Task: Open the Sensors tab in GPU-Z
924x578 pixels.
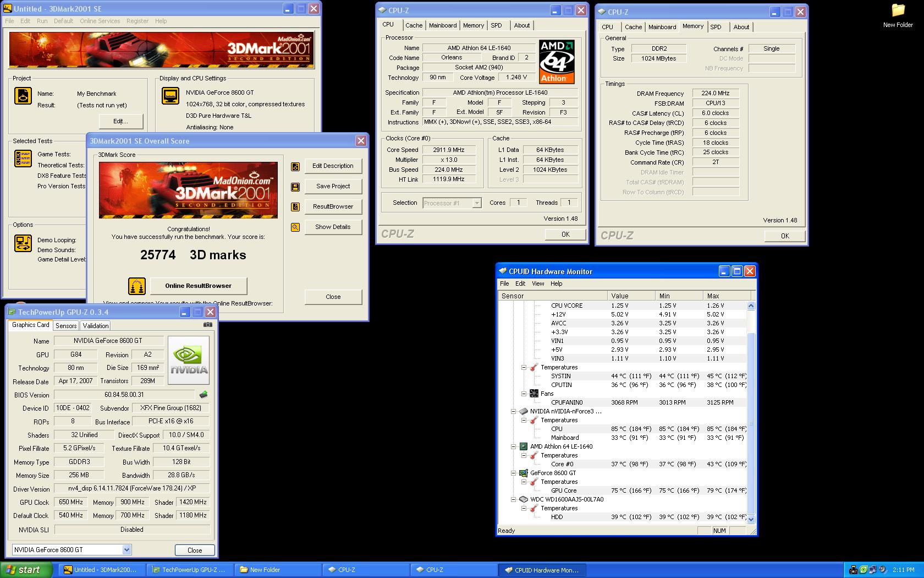Action: click(66, 326)
